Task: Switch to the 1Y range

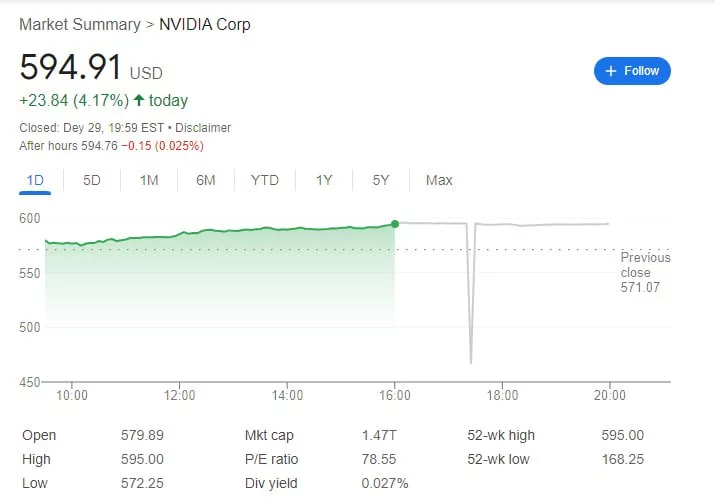Action: 324,180
